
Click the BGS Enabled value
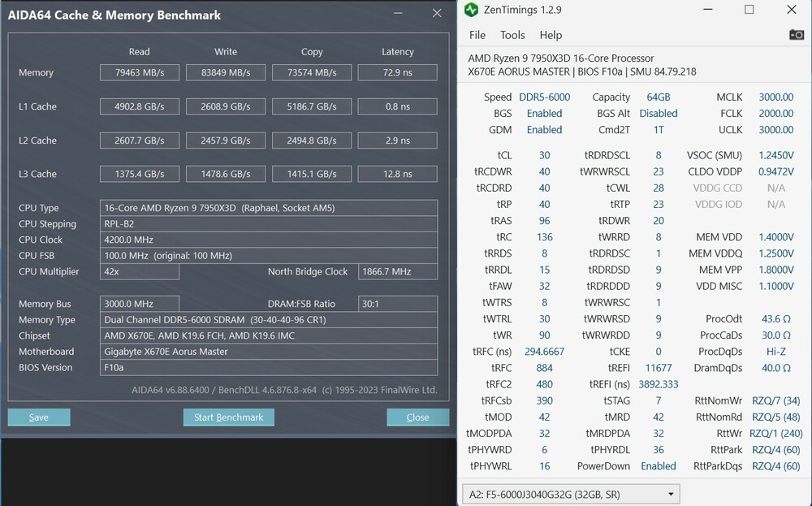[x=544, y=114]
